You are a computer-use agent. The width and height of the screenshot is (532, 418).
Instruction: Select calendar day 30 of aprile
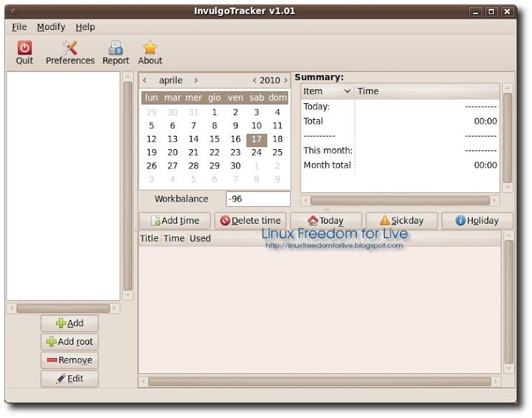pos(235,166)
